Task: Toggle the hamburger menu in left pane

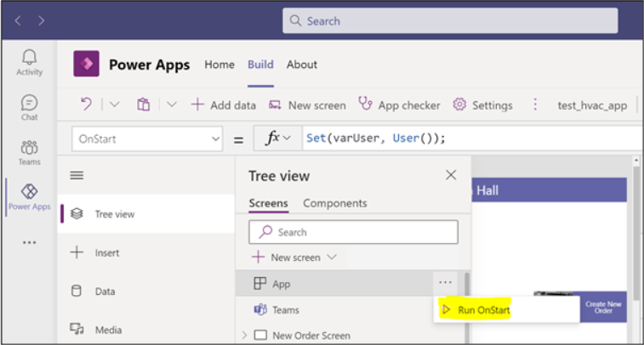Action: pyautogui.click(x=77, y=176)
